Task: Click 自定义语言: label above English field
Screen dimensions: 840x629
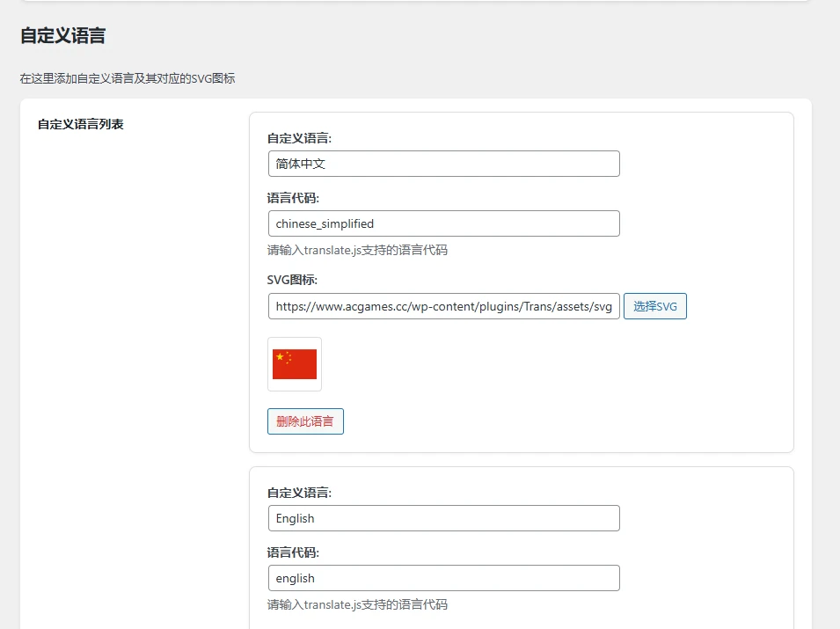Action: (x=299, y=493)
